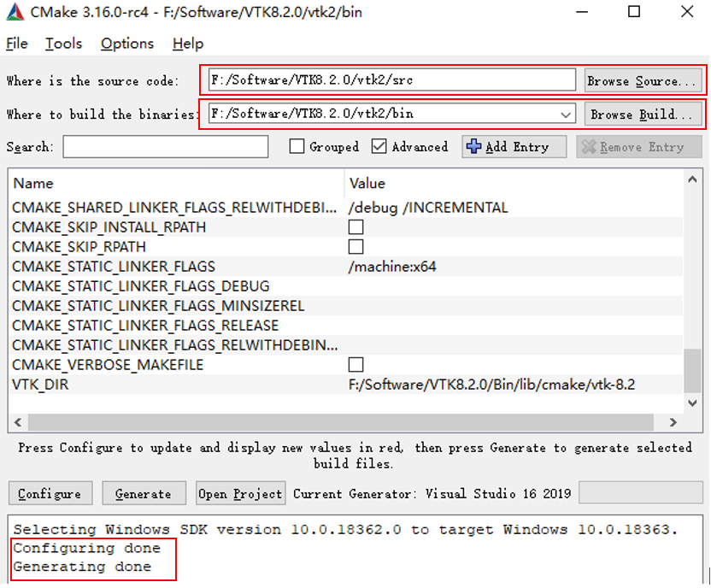The image size is (711, 588).
Task: Select the VTK_DIR row in the list
Action: coord(171,384)
